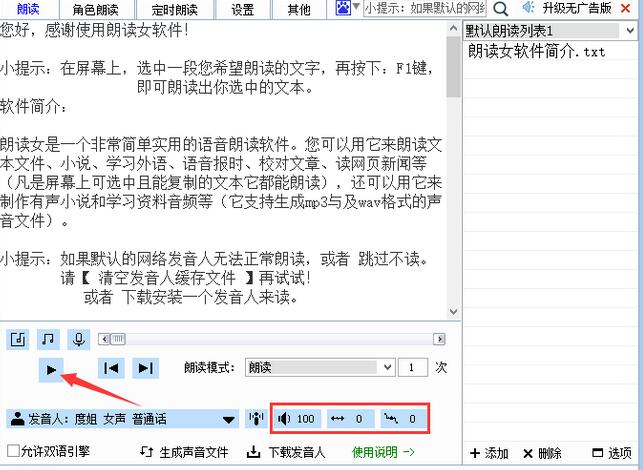Viewport: 643px width, 470px height.
Task: Open the 发音人 voice dropdown
Action: pyautogui.click(x=123, y=419)
